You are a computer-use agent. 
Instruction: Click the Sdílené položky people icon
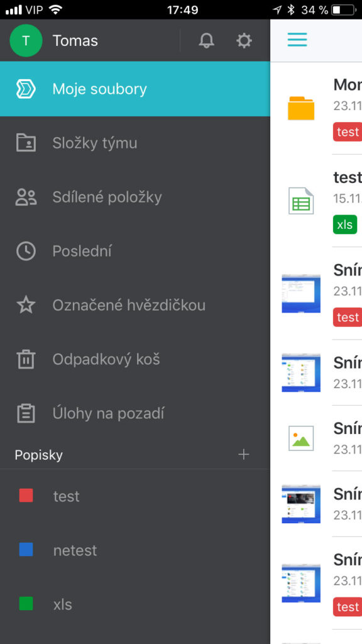[26, 197]
